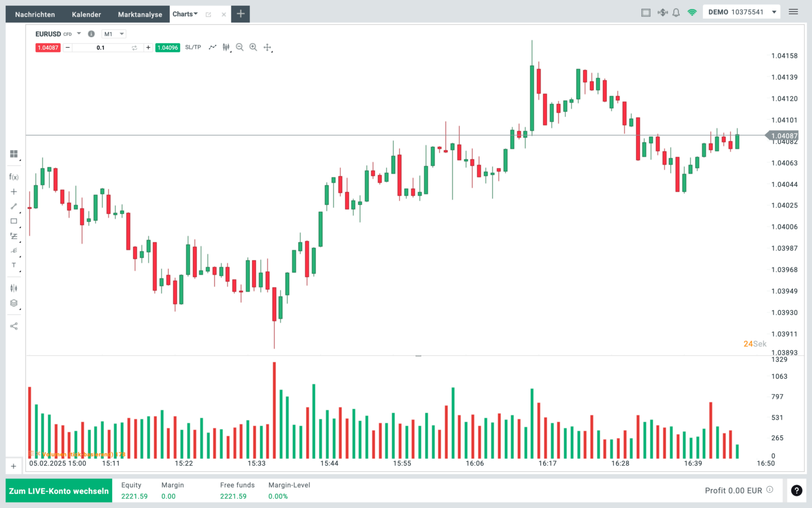Switch to the Kalender tab
Screen dimensions: 812x508
[x=86, y=14]
